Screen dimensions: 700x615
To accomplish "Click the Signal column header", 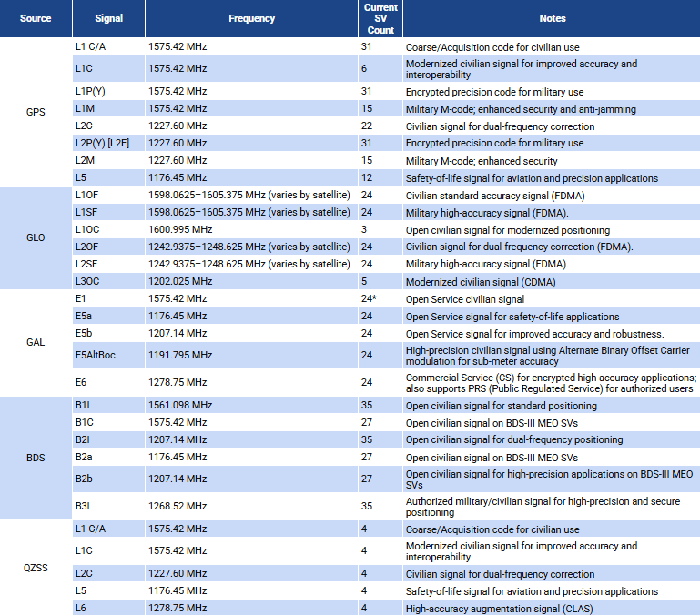I will click(x=108, y=18).
